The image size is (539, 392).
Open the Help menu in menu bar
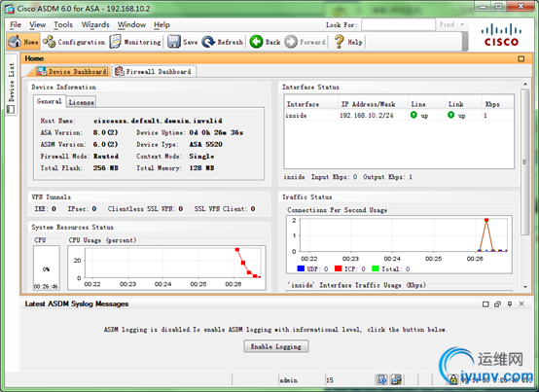click(162, 24)
